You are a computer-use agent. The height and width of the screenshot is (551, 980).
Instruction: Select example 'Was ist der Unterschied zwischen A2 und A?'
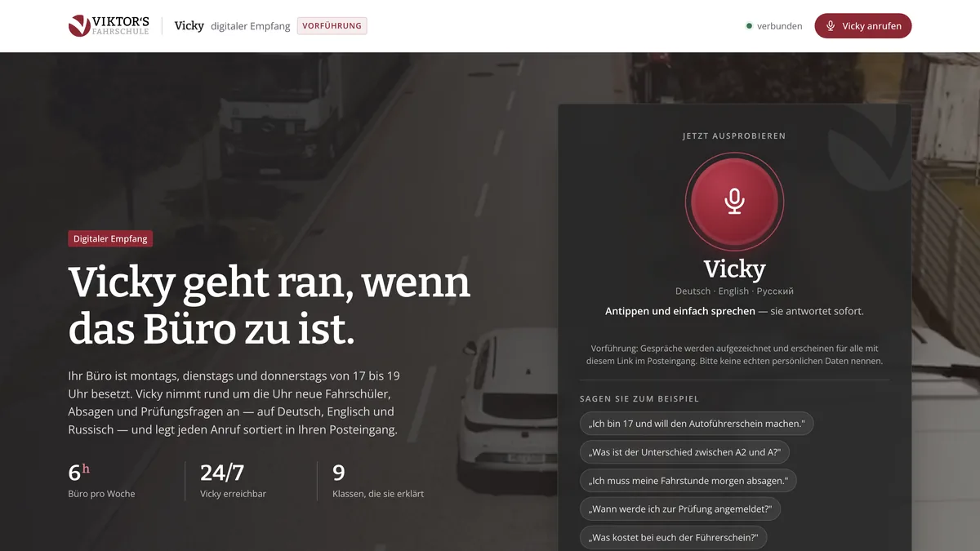(684, 452)
